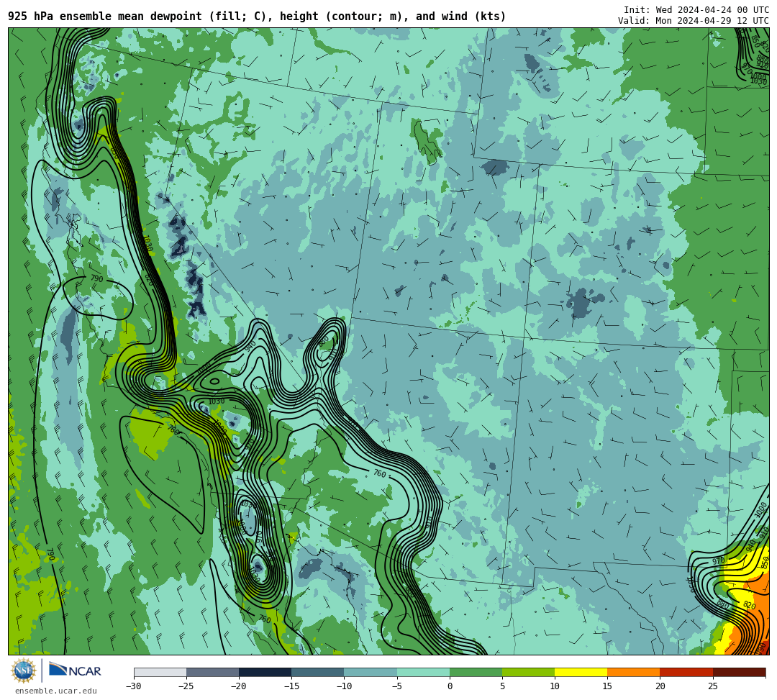Screen dimensions: 777x700
Task: Pick the -15 to -10 dark teal colorbar segment
Action: (318, 672)
